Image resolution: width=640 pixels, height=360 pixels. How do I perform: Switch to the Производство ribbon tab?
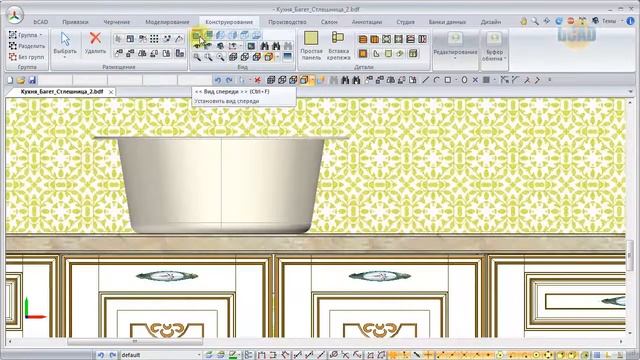(x=287, y=22)
